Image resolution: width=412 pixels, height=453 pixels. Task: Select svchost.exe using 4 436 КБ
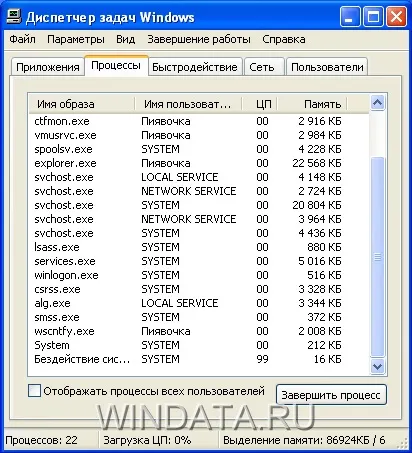click(x=199, y=233)
